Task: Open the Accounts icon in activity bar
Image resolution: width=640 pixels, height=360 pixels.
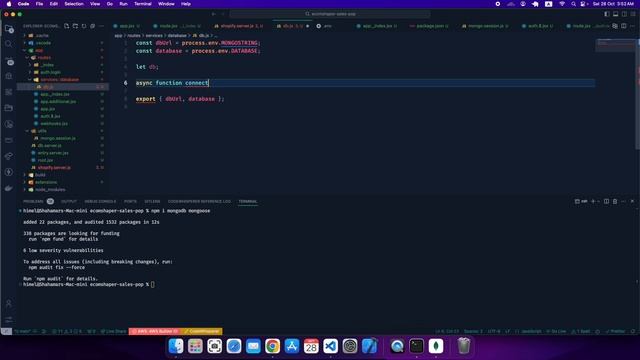Action: (9, 303)
